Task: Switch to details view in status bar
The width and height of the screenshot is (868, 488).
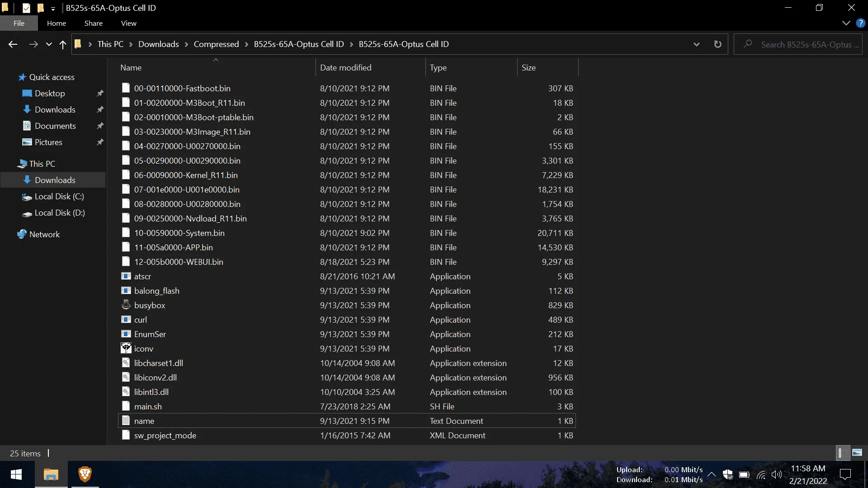Action: 842,453
